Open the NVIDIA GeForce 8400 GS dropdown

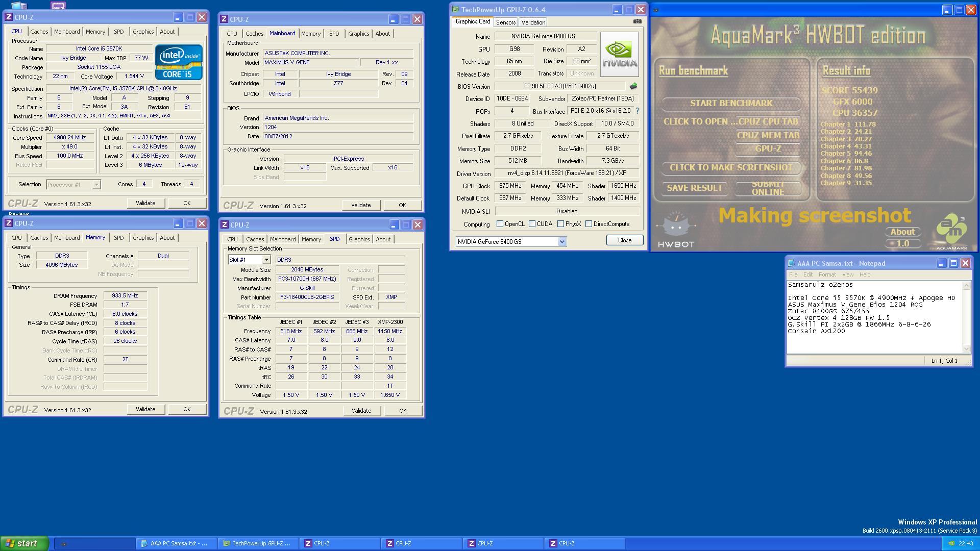click(x=562, y=242)
